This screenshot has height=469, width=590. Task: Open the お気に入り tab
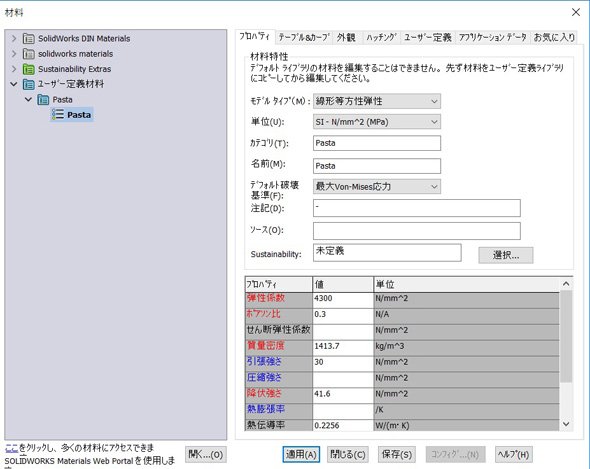[x=554, y=37]
